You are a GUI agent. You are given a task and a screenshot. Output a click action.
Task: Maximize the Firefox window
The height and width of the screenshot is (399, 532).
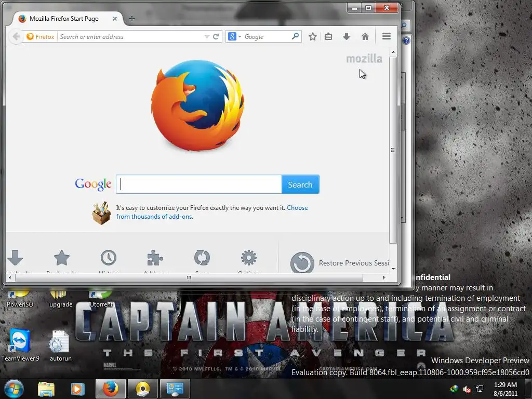click(x=368, y=8)
